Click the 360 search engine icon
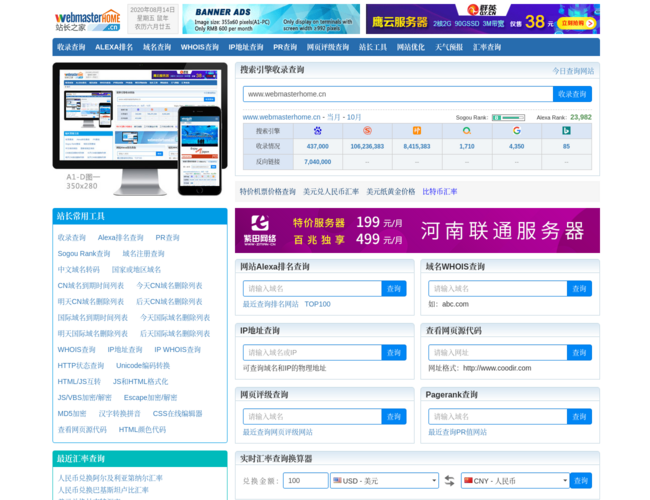Screen dimensions: 650x500 coord(467,131)
